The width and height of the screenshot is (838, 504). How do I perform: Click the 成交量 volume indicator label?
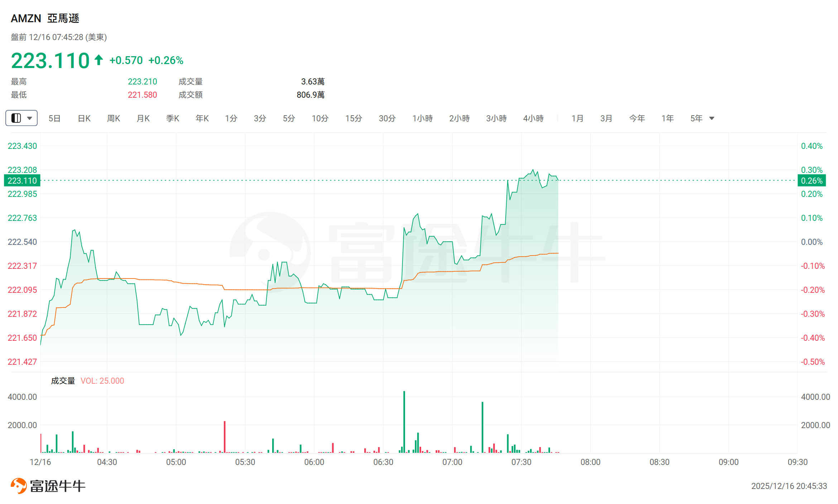[x=63, y=381]
